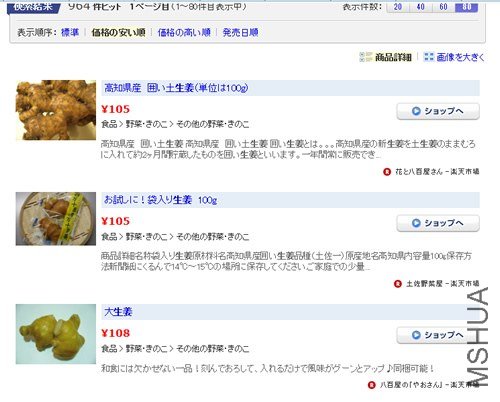
Task: Sort by 発売日順 release date
Action: [240, 32]
